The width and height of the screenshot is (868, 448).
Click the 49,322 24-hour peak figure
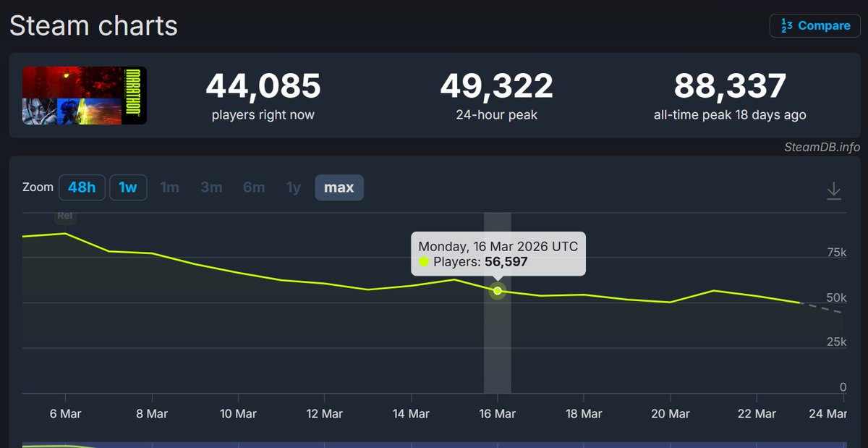pyautogui.click(x=496, y=86)
